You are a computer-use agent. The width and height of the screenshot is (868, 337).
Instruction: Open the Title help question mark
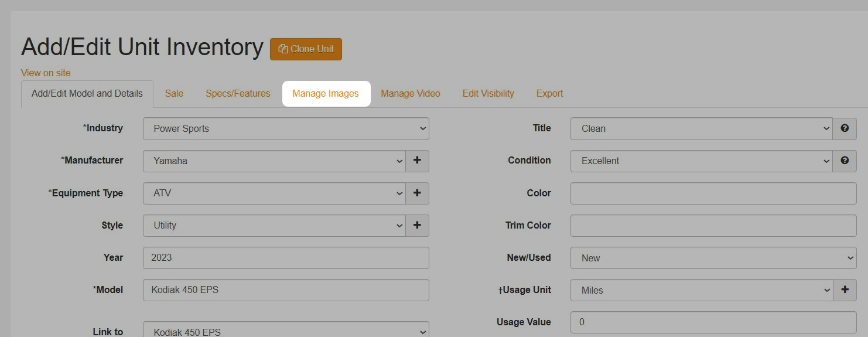845,128
